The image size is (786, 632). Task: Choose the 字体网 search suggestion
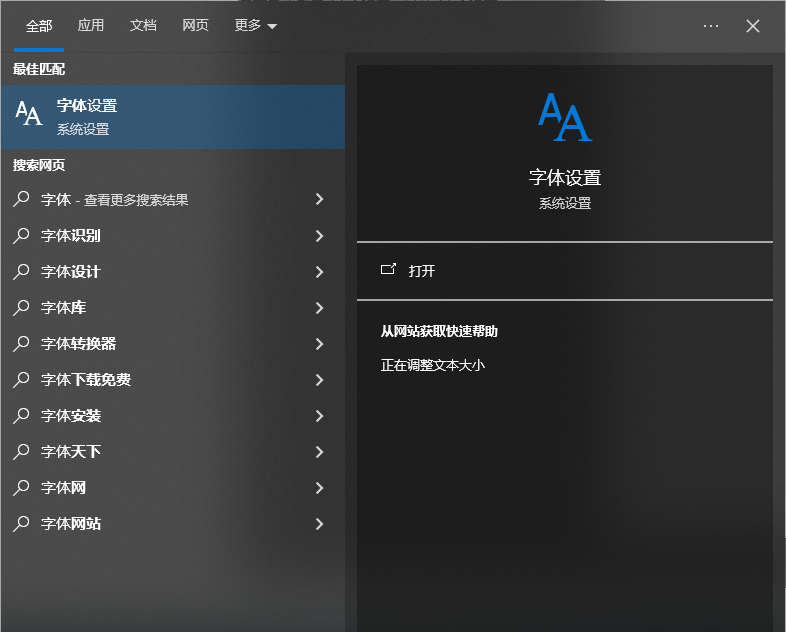point(63,488)
